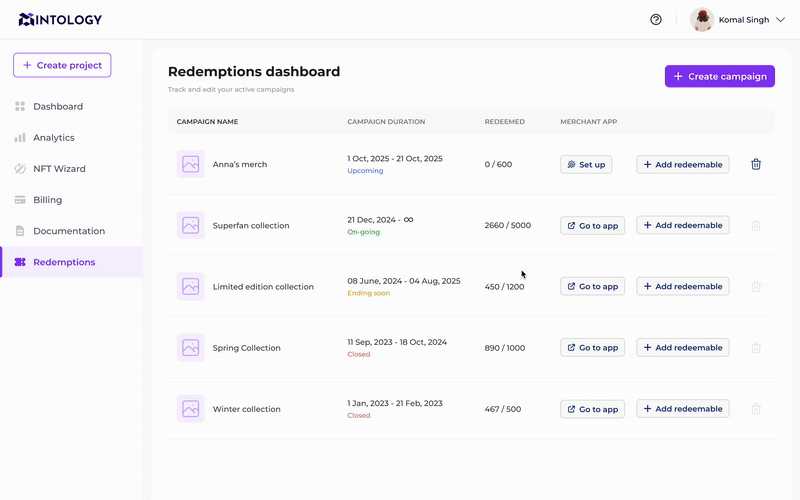Add redeemable to the Spring Collection campaign
Viewport: 800px width, 500px height.
click(x=683, y=347)
